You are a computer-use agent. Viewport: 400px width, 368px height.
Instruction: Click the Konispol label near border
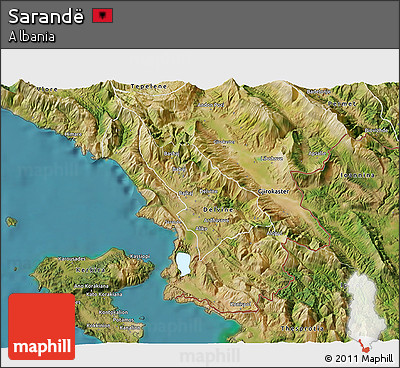[x=241, y=304]
